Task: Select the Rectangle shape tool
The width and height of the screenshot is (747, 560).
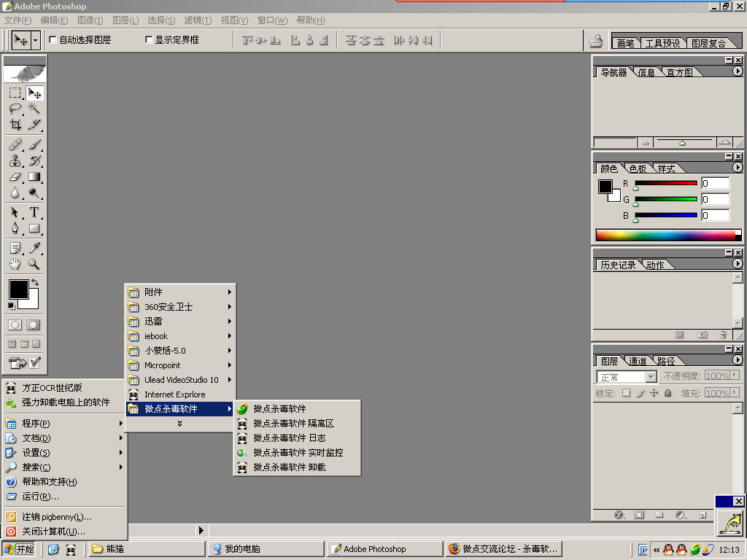Action: [34, 228]
